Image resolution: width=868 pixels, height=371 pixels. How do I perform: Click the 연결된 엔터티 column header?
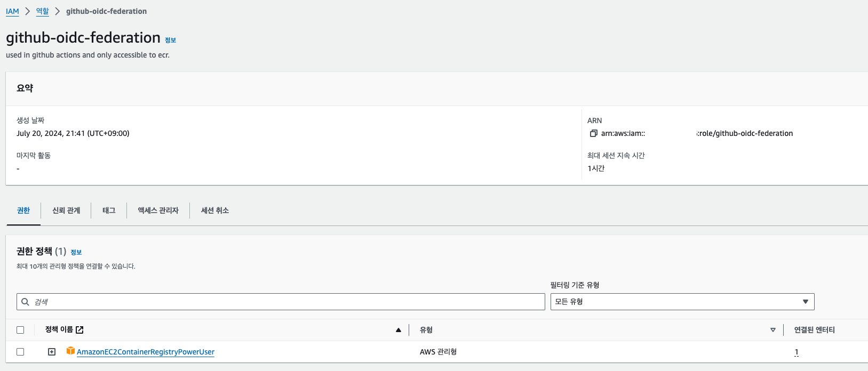click(x=814, y=330)
